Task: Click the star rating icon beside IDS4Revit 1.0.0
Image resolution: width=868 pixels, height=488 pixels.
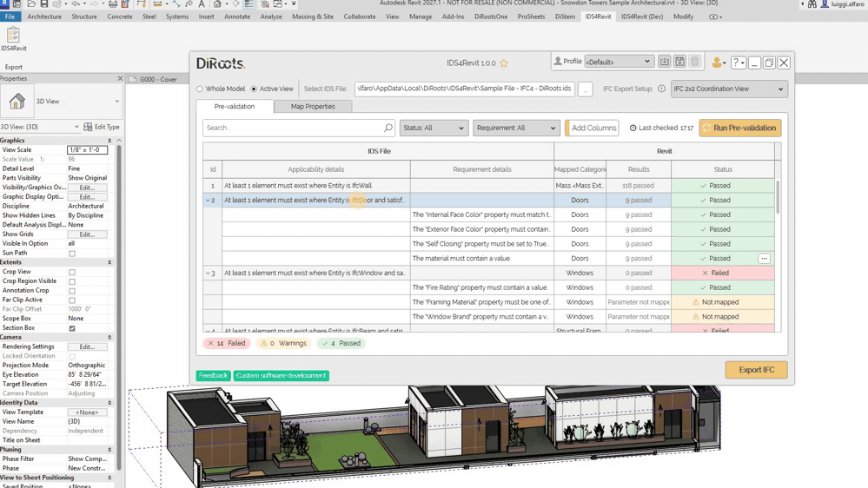Action: coord(504,63)
